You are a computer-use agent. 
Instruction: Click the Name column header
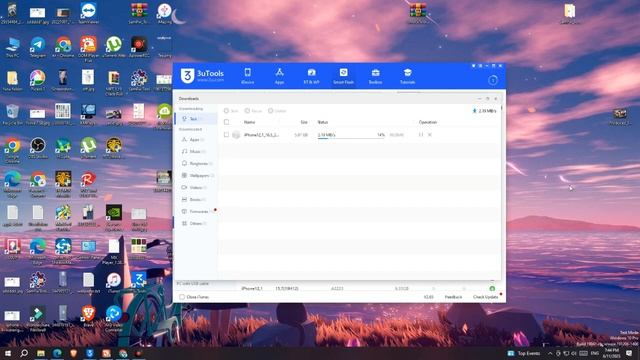[249, 122]
